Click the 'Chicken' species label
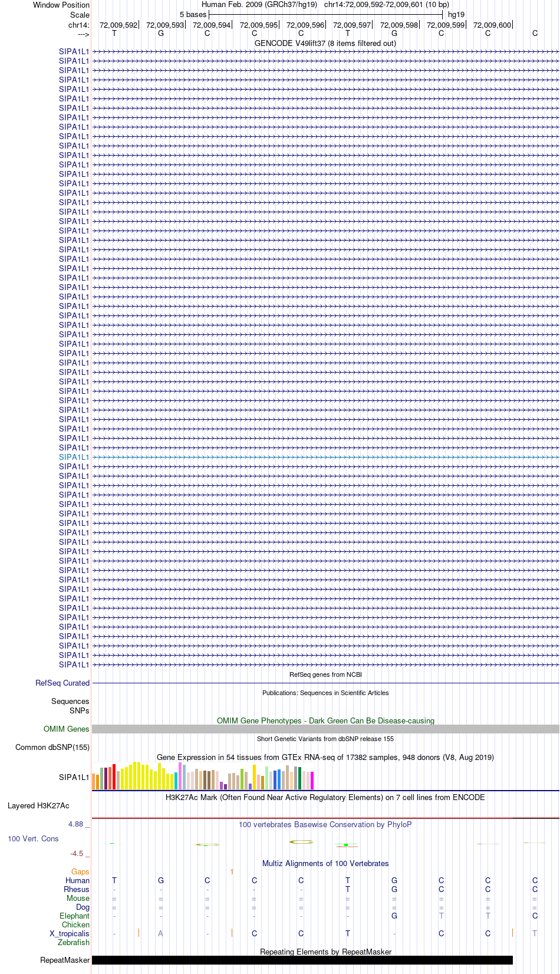This screenshot has height=974, width=560. coord(75,924)
